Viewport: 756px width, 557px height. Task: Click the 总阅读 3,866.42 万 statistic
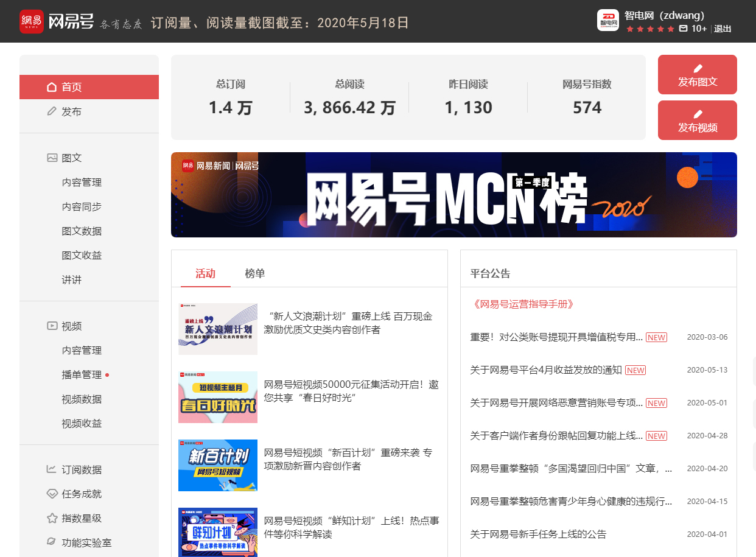pos(349,97)
